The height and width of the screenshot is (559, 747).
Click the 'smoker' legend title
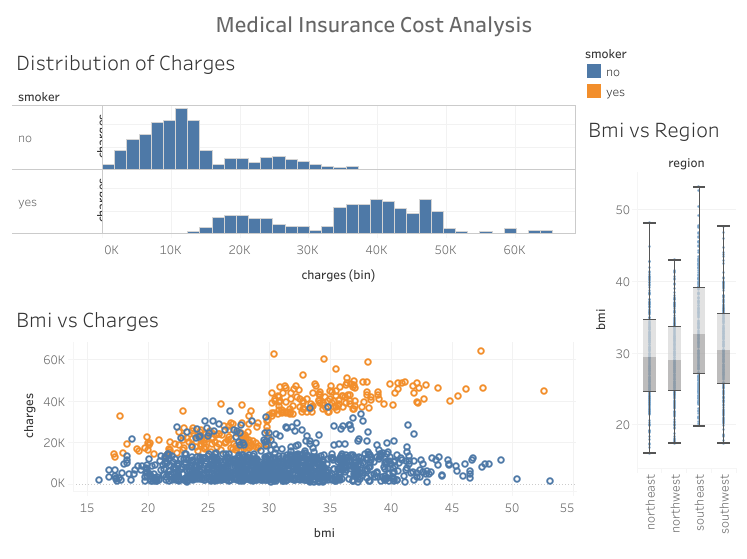coord(605,52)
